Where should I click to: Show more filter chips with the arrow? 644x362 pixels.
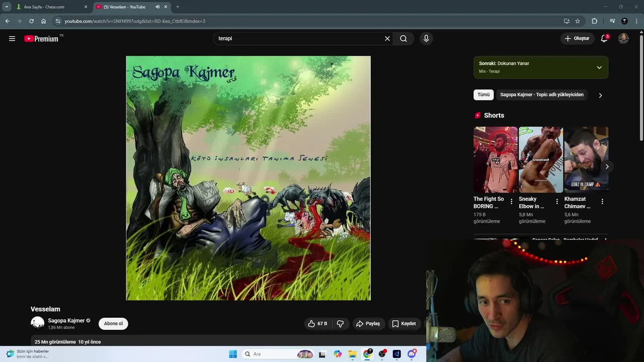[x=600, y=95]
